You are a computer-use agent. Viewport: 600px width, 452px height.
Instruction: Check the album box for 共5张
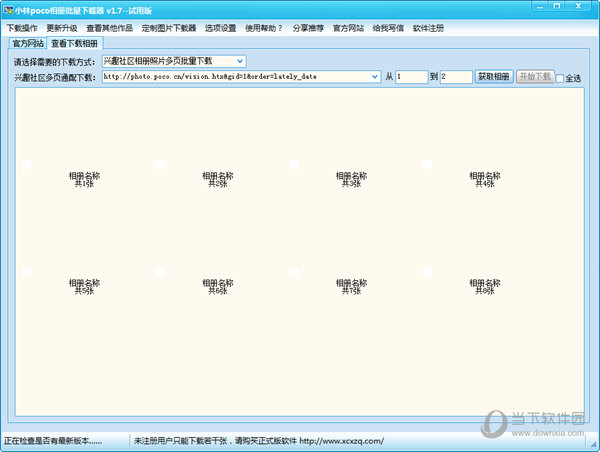click(27, 272)
